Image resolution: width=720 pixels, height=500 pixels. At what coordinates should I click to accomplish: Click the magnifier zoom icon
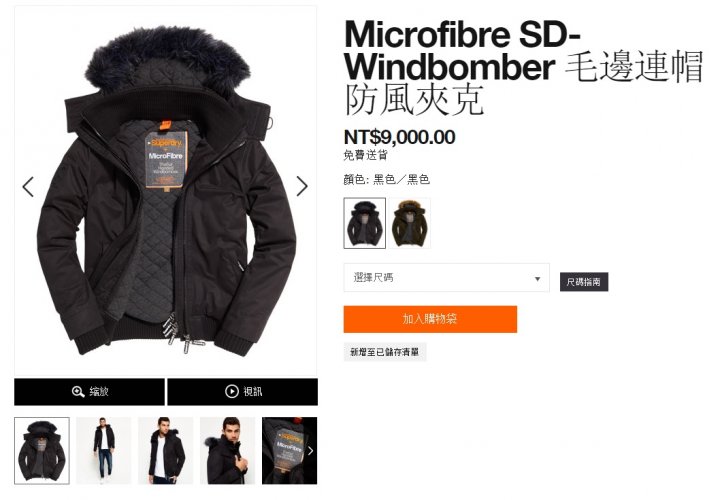pos(78,392)
